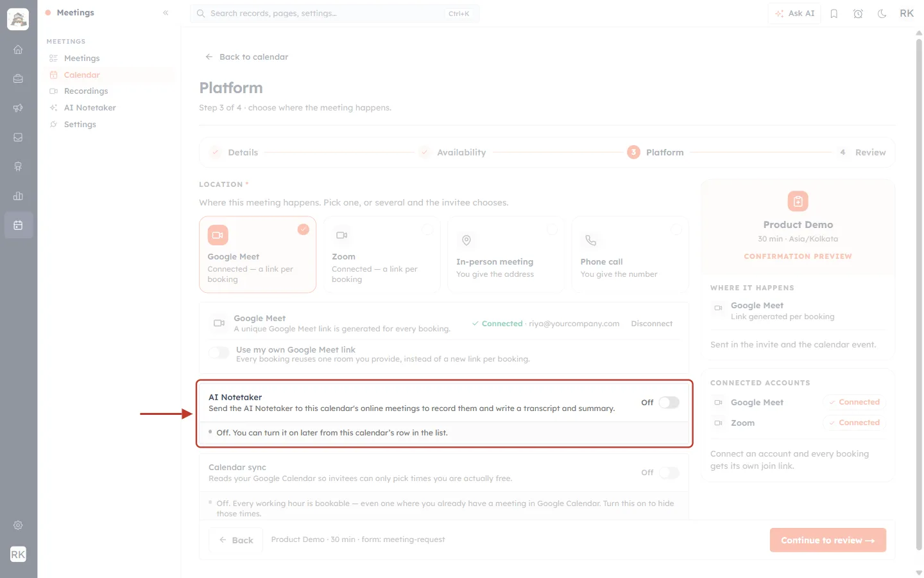Collapse the Meetings sidebar panel
The width and height of the screenshot is (924, 578).
tap(166, 13)
